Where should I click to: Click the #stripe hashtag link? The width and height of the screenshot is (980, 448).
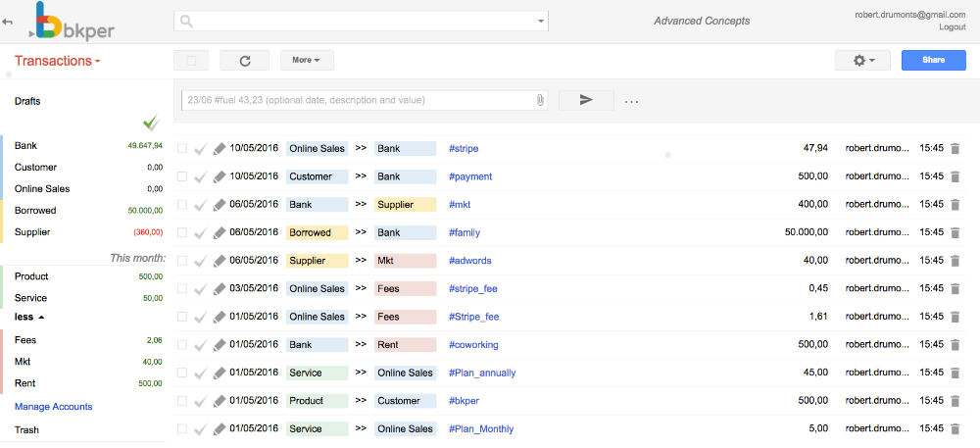464,149
